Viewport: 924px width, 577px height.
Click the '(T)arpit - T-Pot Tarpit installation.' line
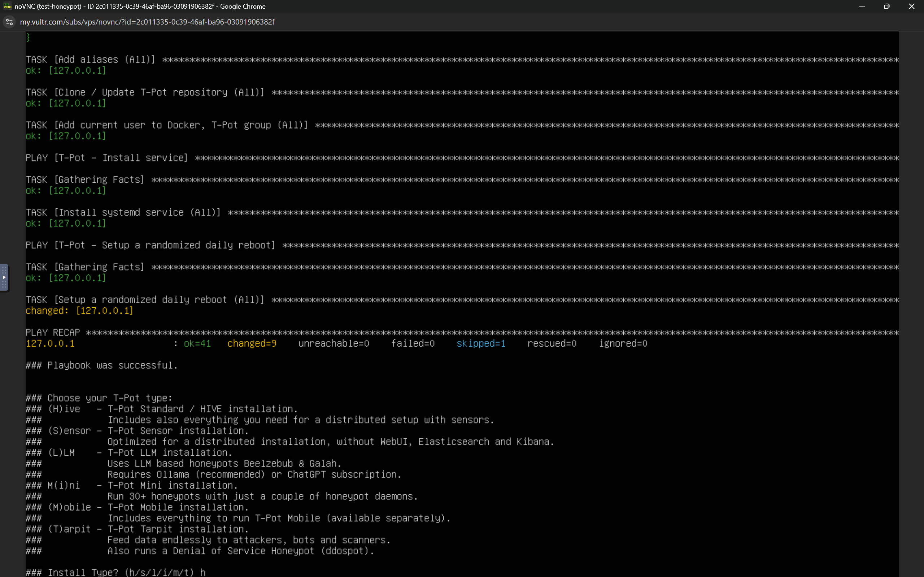pos(137,529)
